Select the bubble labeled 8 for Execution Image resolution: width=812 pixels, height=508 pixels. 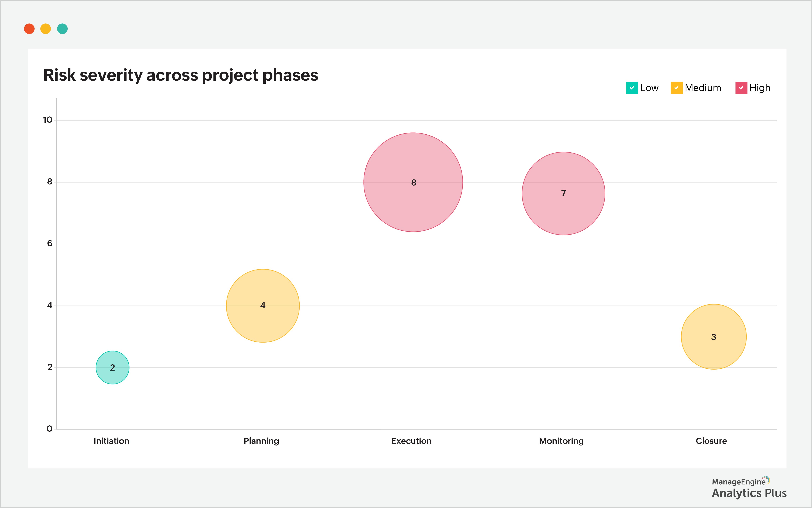pos(413,182)
